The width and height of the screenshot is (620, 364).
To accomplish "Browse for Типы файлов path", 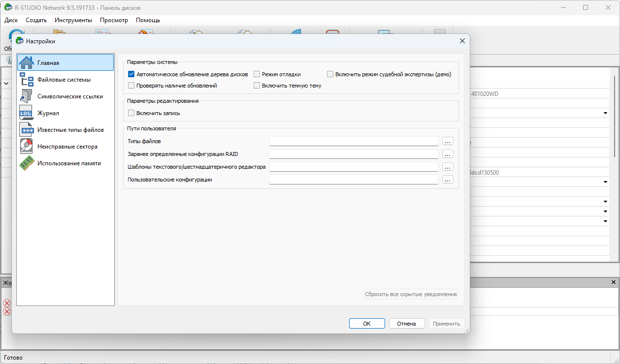I will point(447,142).
